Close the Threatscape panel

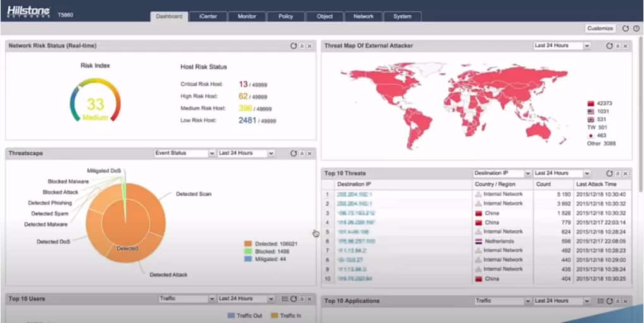[x=309, y=153]
